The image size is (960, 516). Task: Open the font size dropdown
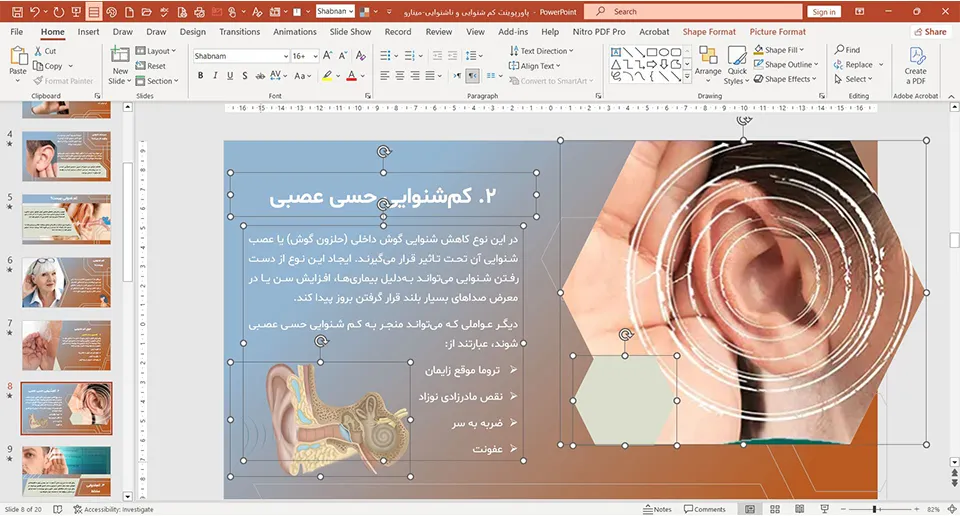pyautogui.click(x=315, y=56)
